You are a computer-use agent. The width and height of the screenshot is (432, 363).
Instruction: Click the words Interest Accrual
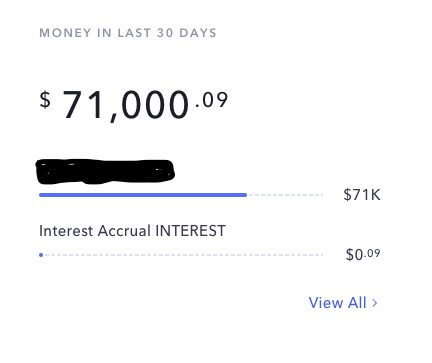95,231
